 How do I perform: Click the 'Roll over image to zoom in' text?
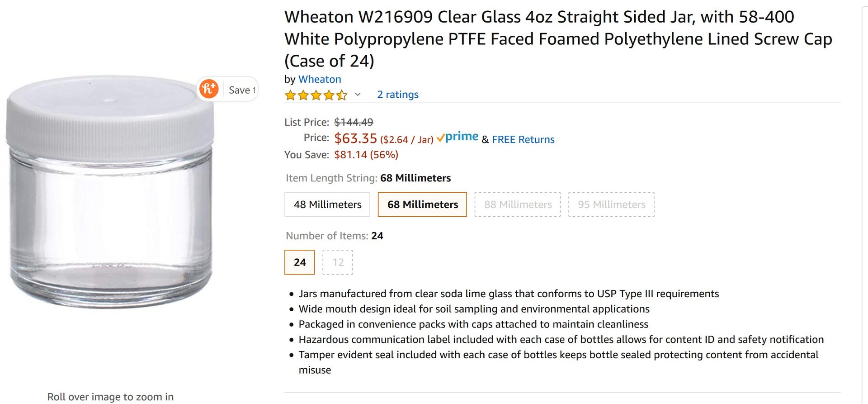click(x=110, y=397)
